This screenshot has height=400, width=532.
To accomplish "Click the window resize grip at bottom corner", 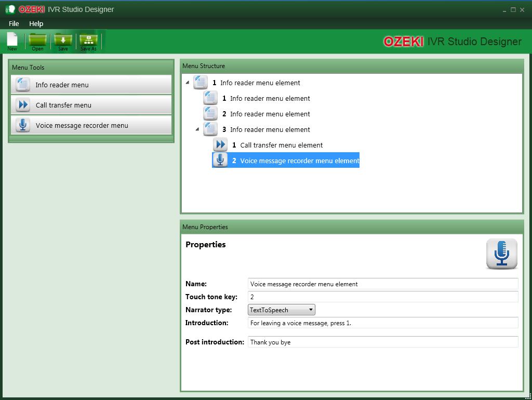I will point(528,396).
